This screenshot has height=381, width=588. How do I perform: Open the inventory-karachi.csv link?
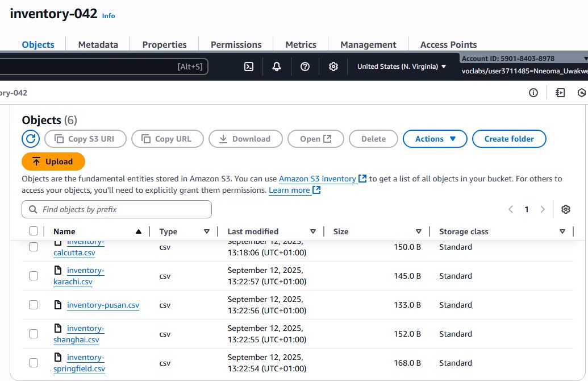click(x=79, y=276)
